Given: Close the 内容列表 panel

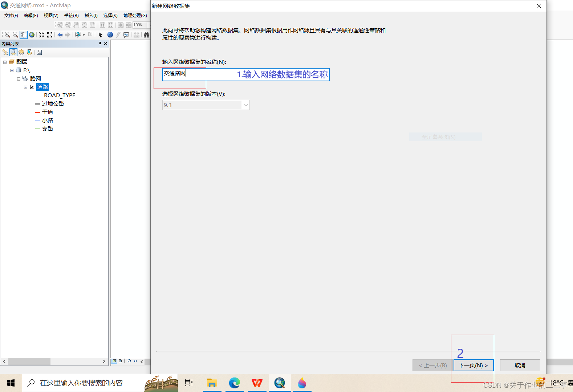Looking at the screenshot, I should pyautogui.click(x=106, y=43).
